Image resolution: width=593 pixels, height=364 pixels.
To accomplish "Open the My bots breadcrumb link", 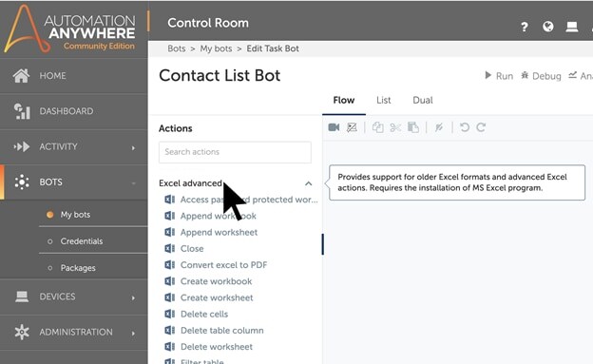I will [216, 48].
